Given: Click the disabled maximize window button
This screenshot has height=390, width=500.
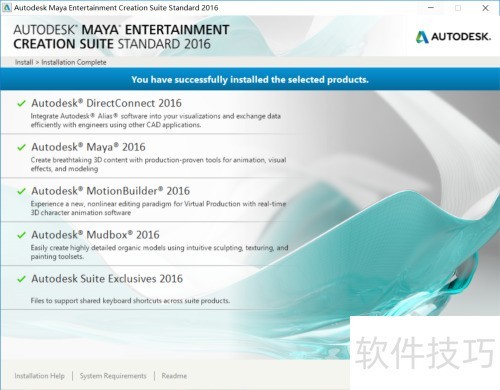Looking at the screenshot, I should (x=458, y=7).
